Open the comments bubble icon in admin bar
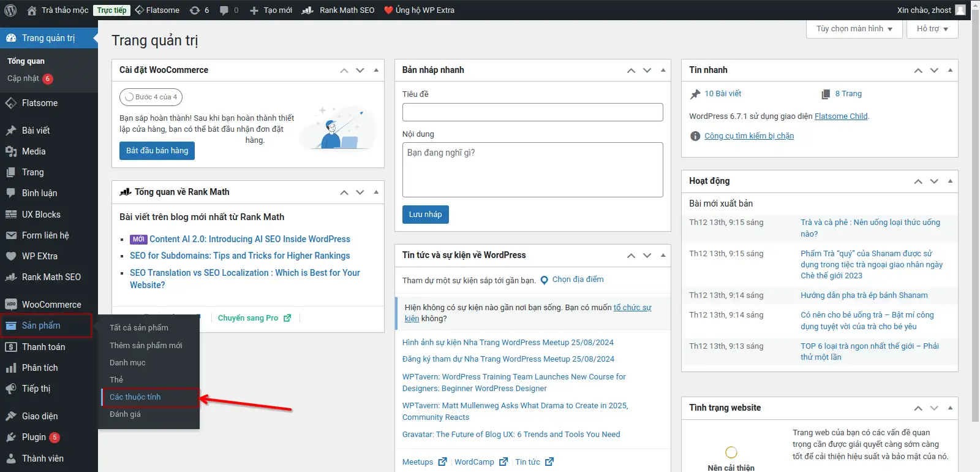Screen dimensions: 980x472 (x=224, y=10)
